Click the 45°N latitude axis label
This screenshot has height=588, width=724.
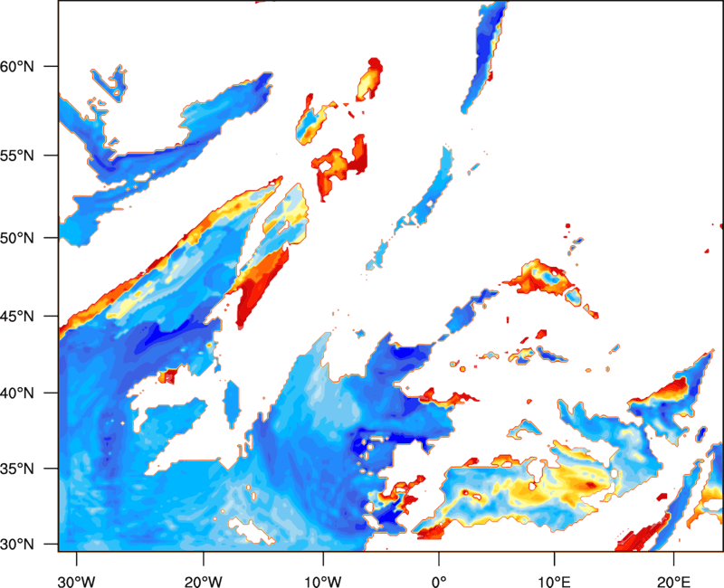click(17, 317)
